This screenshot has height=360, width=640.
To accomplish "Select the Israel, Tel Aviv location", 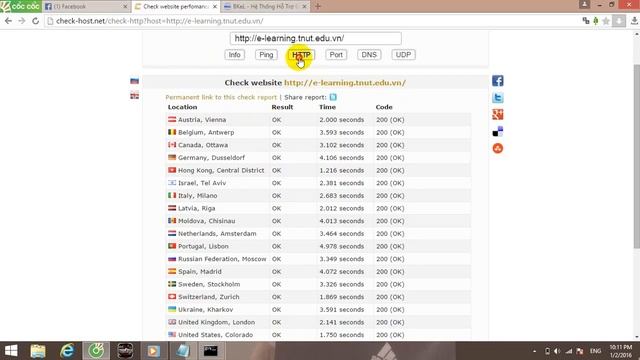I will (x=202, y=183).
